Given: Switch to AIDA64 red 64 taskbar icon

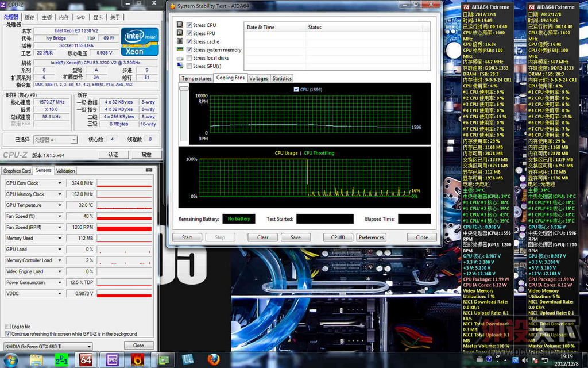Looking at the screenshot, I should click(x=86, y=360).
